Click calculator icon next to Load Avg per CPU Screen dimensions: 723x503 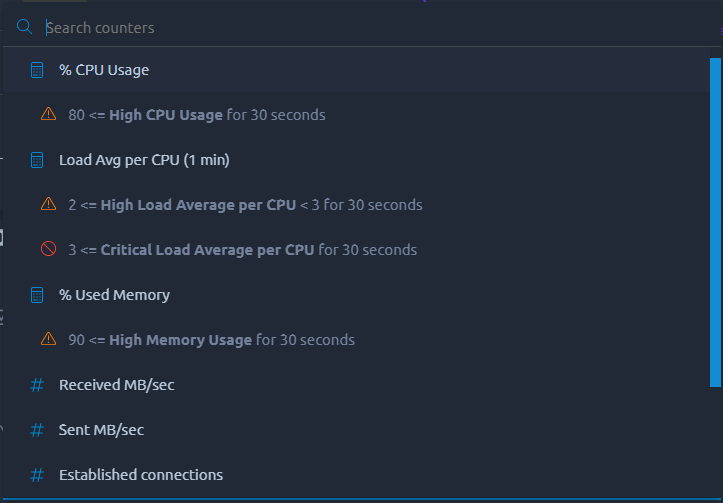coord(37,160)
